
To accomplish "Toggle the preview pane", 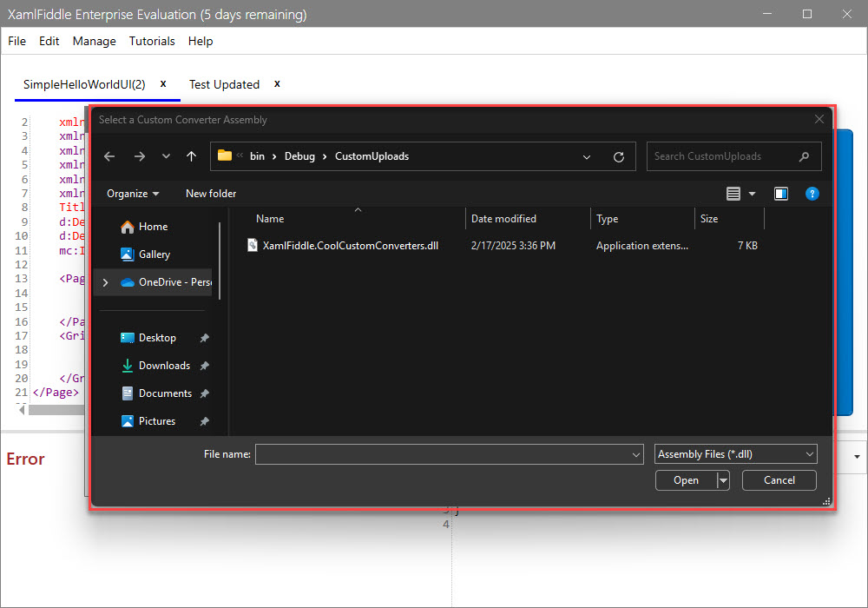I will pyautogui.click(x=781, y=194).
